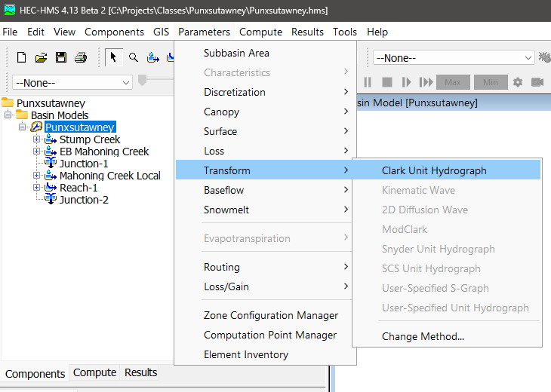
Task: Open the Routing submenu
Action: click(265, 267)
